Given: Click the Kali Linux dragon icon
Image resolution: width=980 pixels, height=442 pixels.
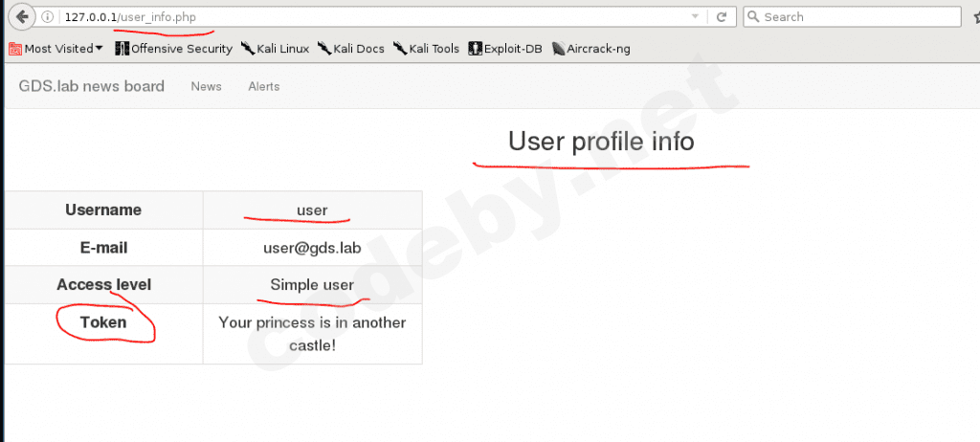Looking at the screenshot, I should pos(248,48).
